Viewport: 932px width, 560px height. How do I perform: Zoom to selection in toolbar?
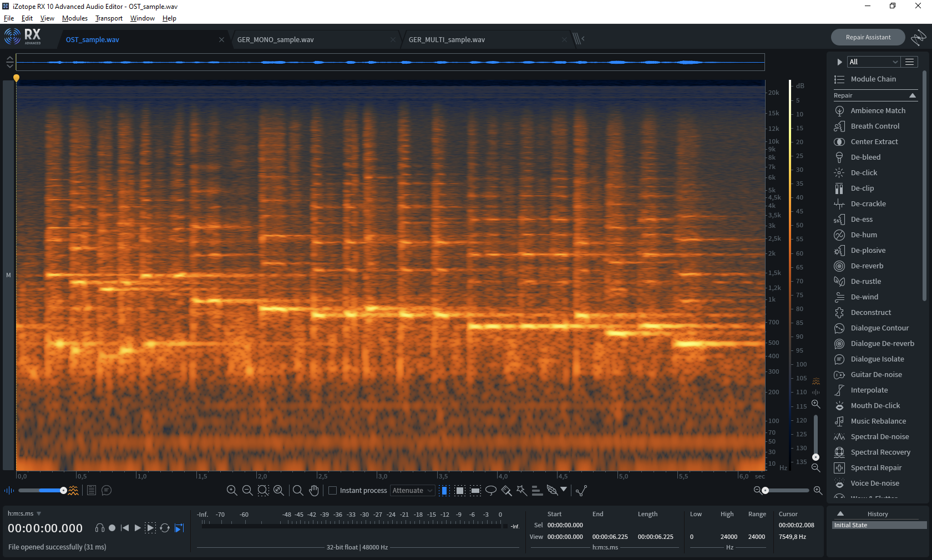point(263,490)
